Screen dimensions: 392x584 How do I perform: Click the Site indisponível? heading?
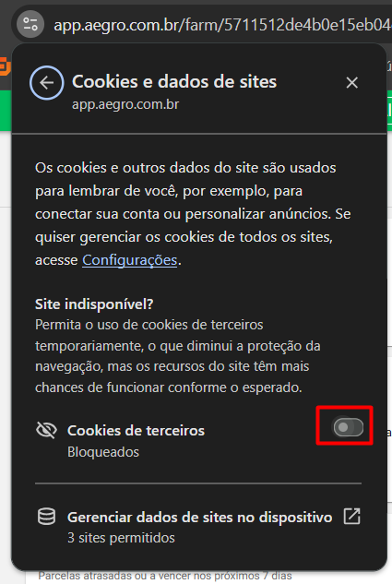[x=94, y=304]
